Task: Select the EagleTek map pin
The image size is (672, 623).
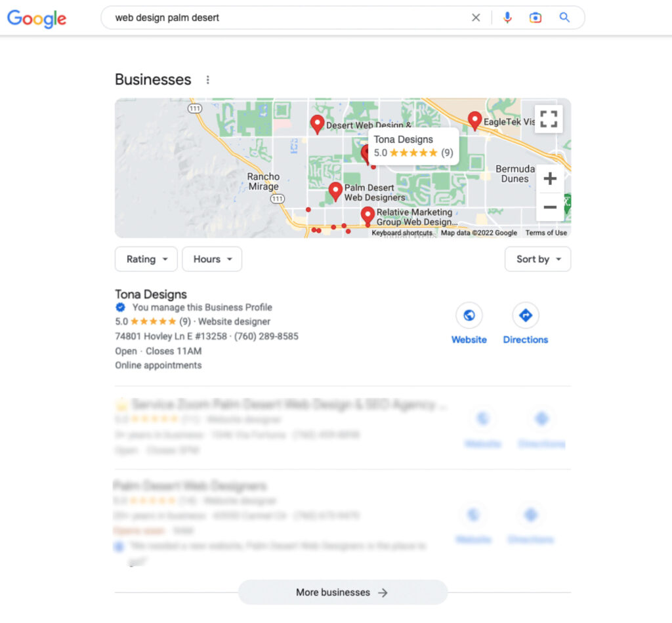Action: (x=474, y=121)
